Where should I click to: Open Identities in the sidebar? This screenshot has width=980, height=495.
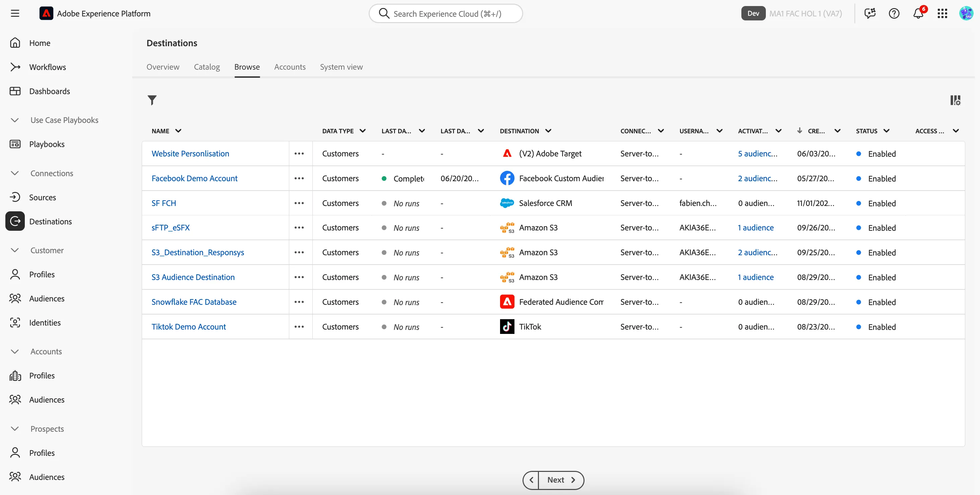[x=45, y=323]
